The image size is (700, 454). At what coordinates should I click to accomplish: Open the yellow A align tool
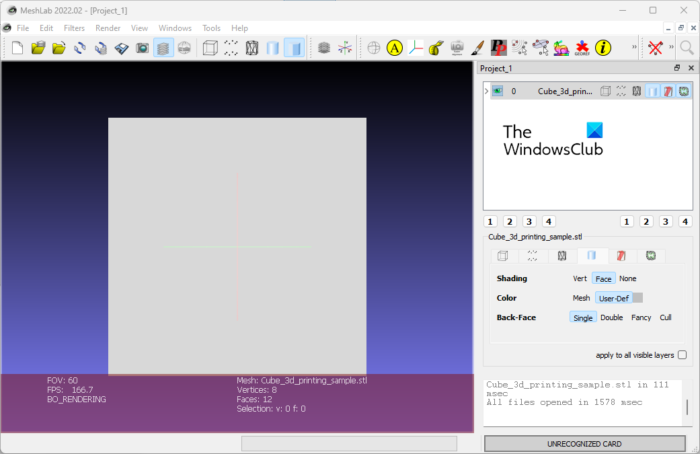click(395, 48)
